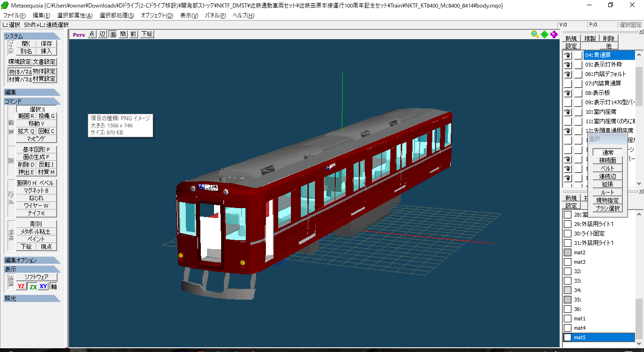Image resolution: width=644 pixels, height=352 pixels.
Task: Click the magenta rotate view icon
Action: pyautogui.click(x=554, y=34)
